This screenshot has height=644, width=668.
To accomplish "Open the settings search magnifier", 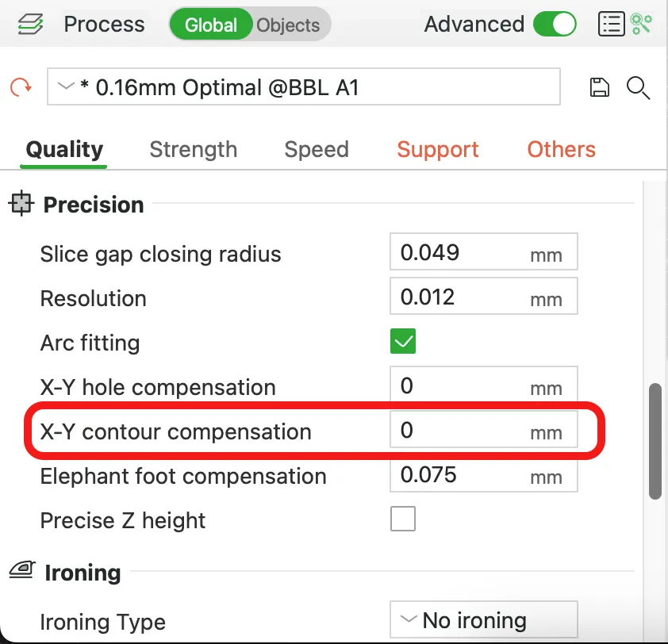I will pos(638,88).
